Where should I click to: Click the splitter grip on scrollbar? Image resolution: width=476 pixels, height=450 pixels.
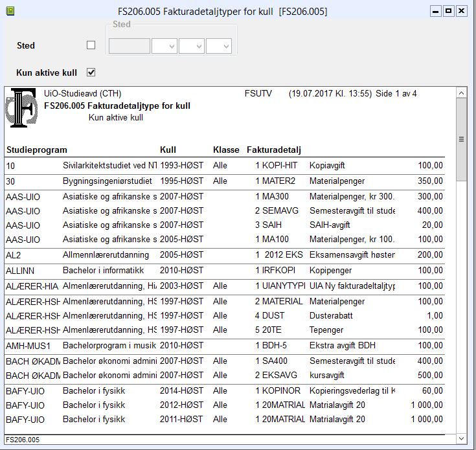point(461,140)
